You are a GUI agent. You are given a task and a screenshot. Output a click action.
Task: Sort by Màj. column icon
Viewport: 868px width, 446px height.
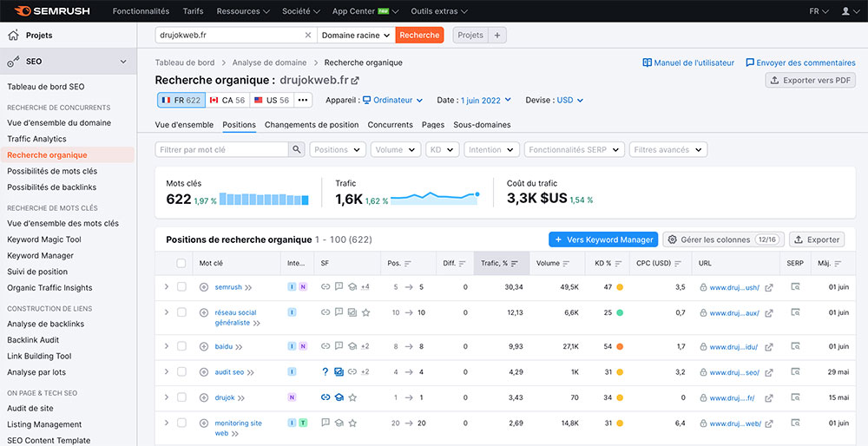[838, 264]
